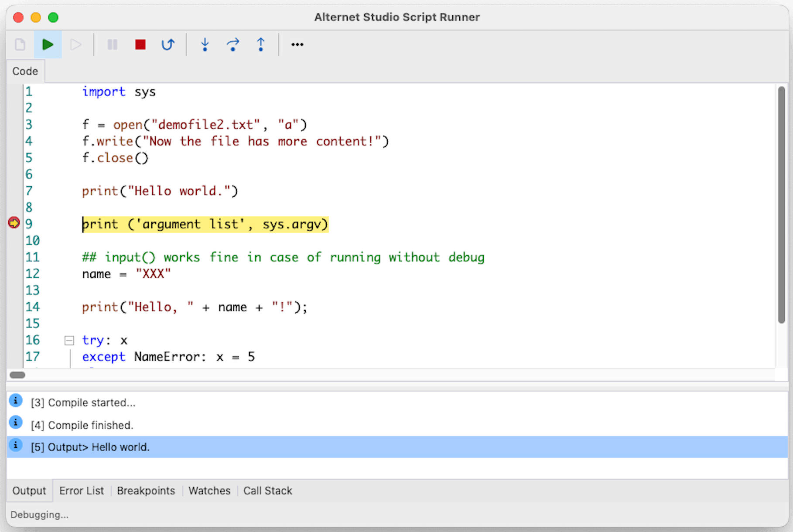
Task: Open the Breakpoints tab
Action: [x=146, y=491]
